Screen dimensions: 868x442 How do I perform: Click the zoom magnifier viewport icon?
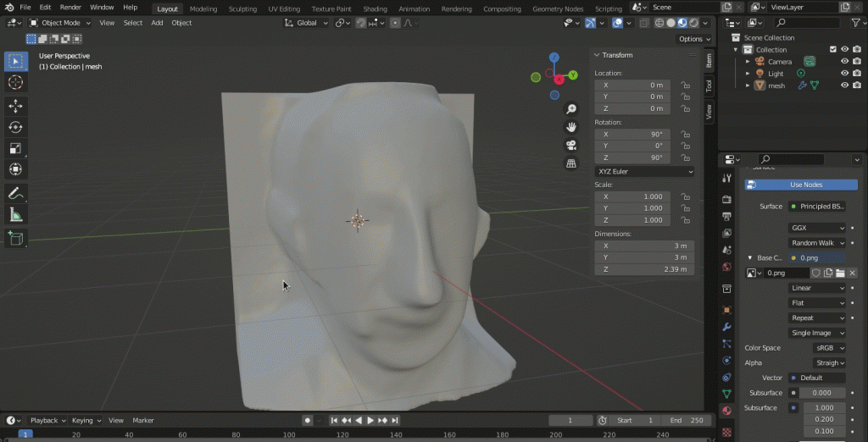point(570,109)
